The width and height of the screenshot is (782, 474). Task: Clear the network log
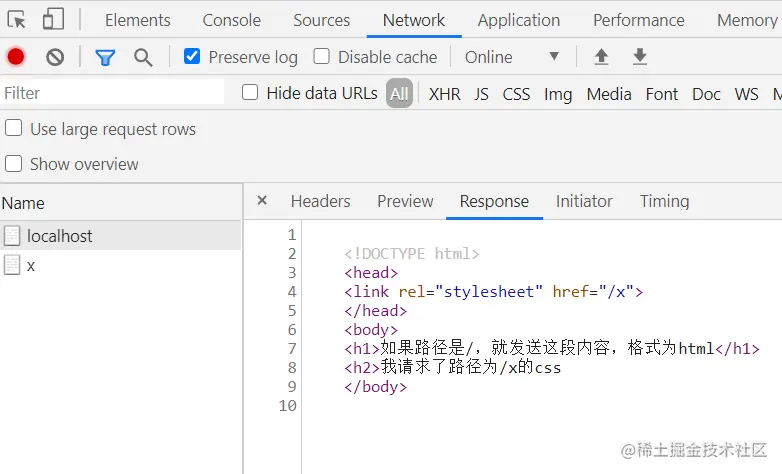(x=55, y=57)
